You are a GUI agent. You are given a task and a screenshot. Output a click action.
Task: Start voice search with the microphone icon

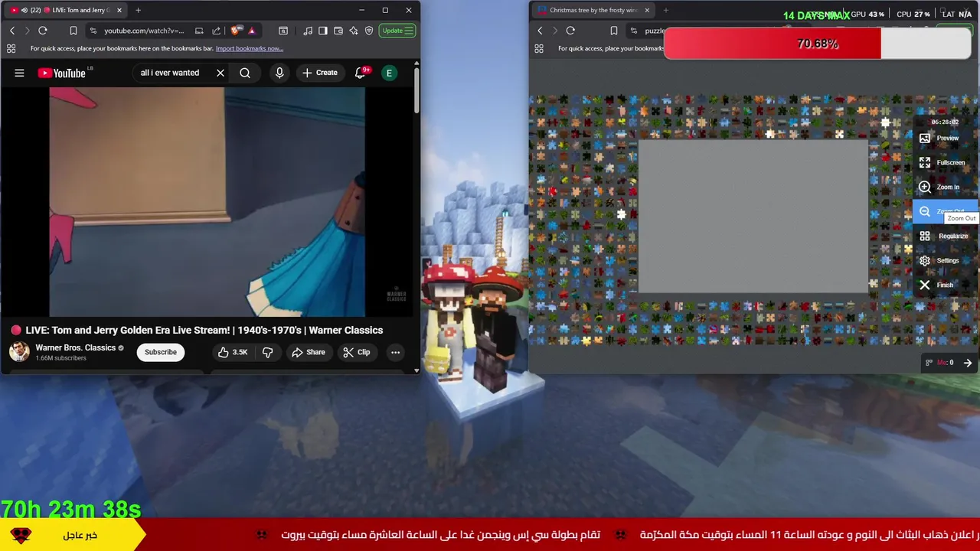(x=279, y=73)
